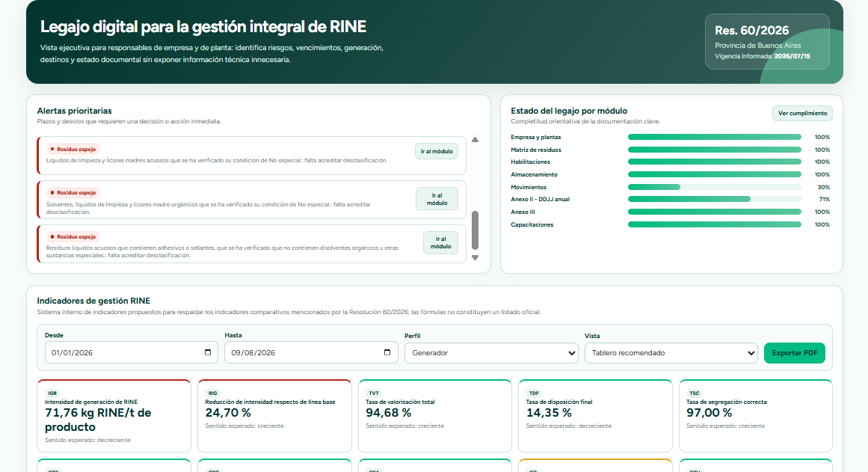Click the Indicadores de gestión RINE heading

coord(93,301)
